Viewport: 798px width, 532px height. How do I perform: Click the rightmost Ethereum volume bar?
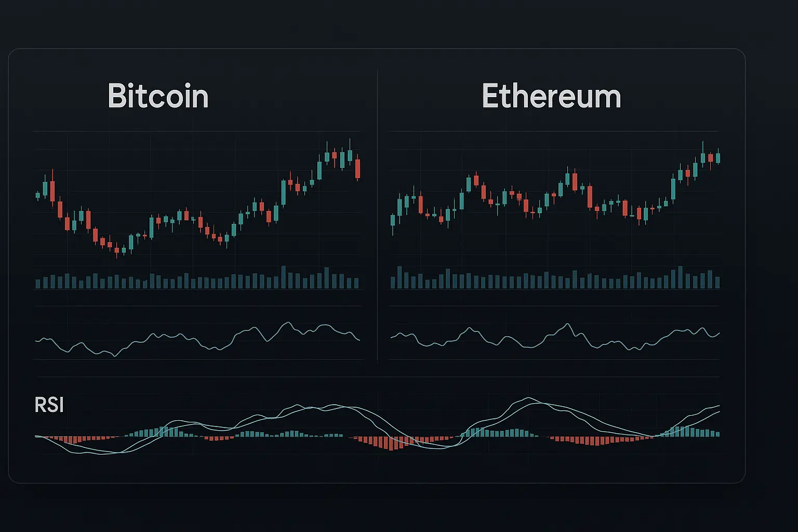coord(717,282)
